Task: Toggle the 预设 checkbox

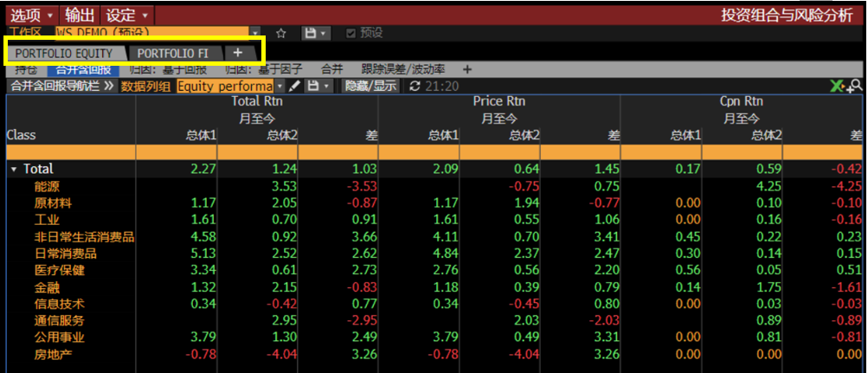Action: [350, 33]
